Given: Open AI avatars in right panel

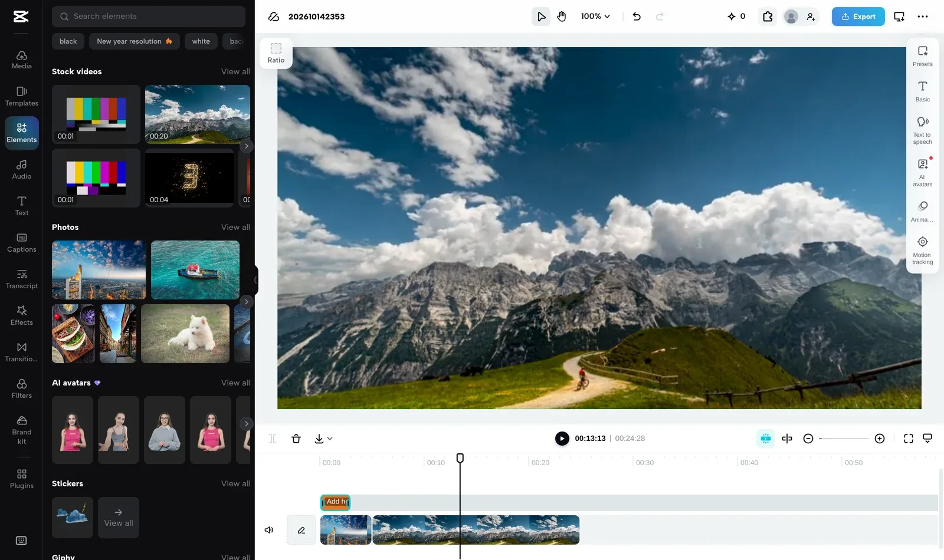Looking at the screenshot, I should coord(923,172).
